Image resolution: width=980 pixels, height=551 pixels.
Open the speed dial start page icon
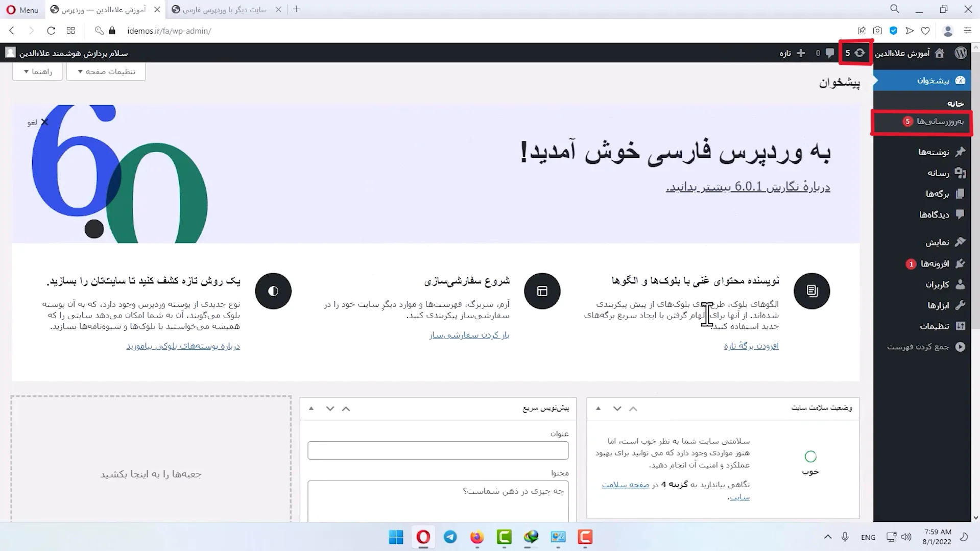[x=71, y=31]
